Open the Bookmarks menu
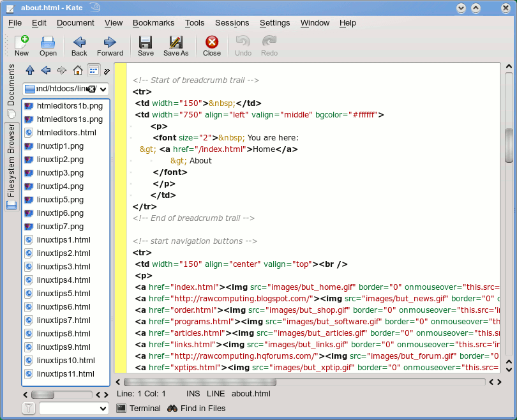This screenshot has width=517, height=420. (153, 23)
